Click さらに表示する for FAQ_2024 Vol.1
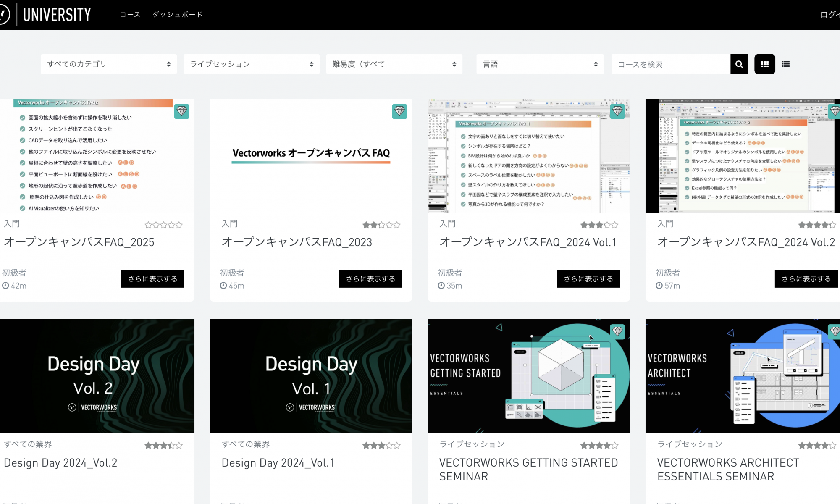840x504 pixels. 588,279
